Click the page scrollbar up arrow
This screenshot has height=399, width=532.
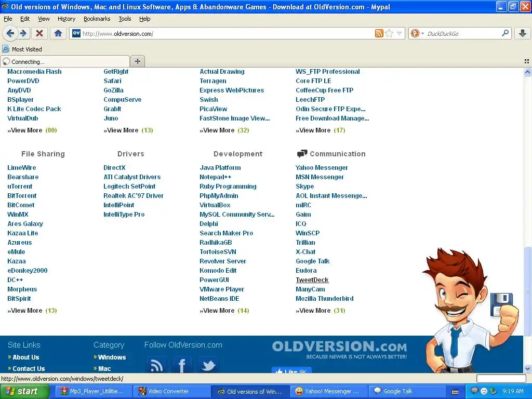pyautogui.click(x=527, y=72)
